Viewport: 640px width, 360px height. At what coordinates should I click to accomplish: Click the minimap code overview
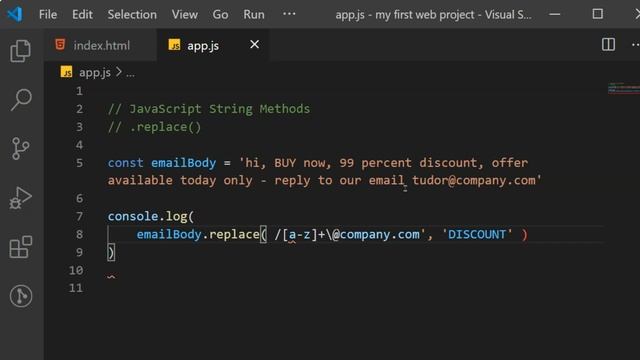pyautogui.click(x=624, y=88)
